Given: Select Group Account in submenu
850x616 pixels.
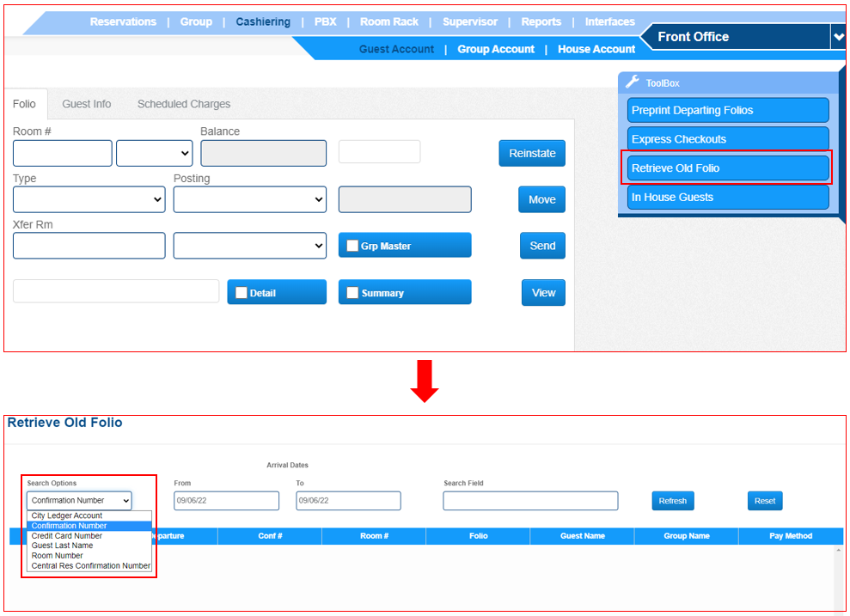Looking at the screenshot, I should (496, 49).
